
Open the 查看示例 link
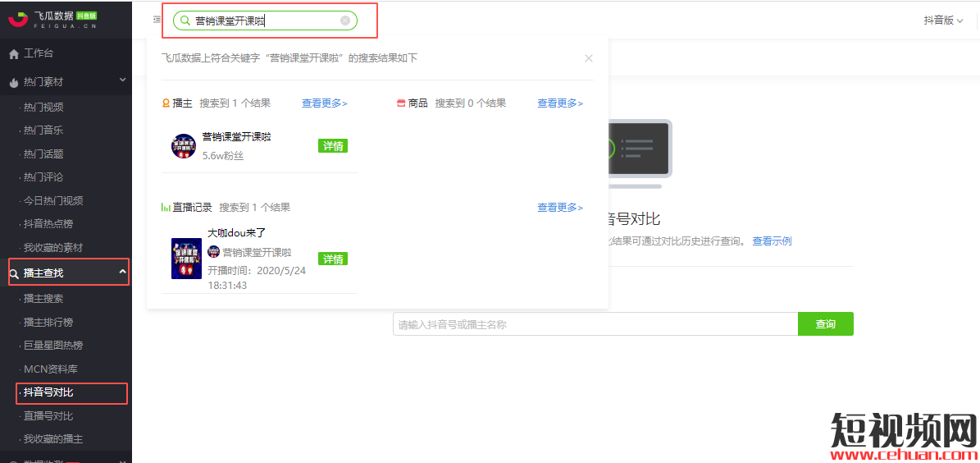[772, 241]
